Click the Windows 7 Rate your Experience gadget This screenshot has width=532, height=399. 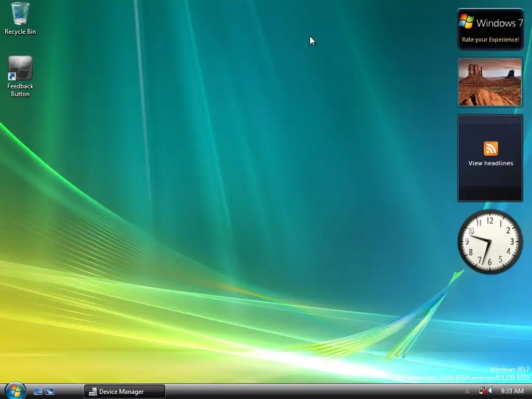pos(490,30)
